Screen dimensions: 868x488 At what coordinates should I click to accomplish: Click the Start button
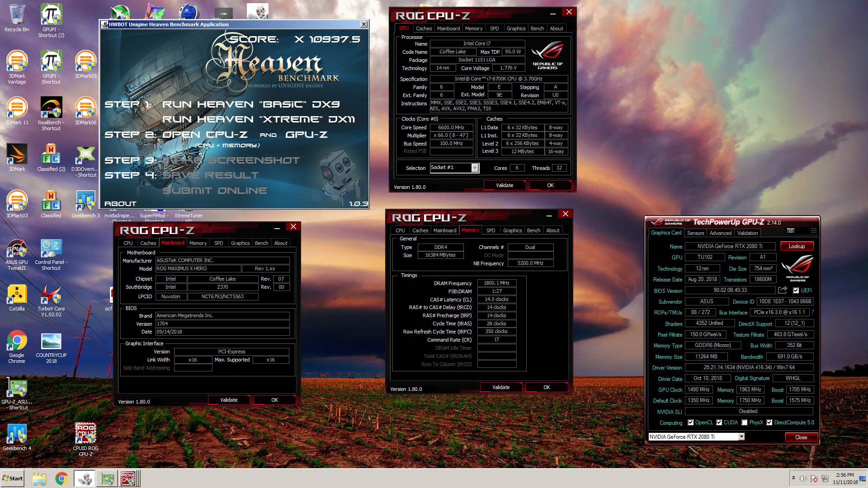pos(13,479)
